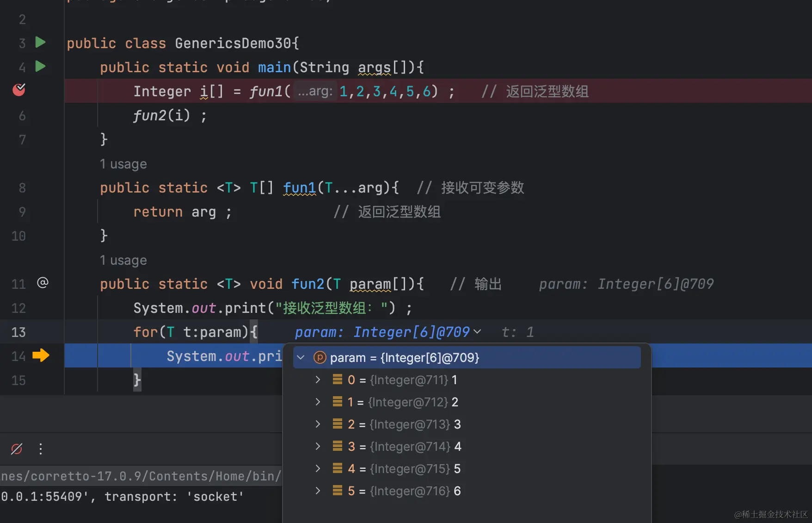Click the current execution arrow at line 14
The image size is (812, 523).
pos(41,355)
